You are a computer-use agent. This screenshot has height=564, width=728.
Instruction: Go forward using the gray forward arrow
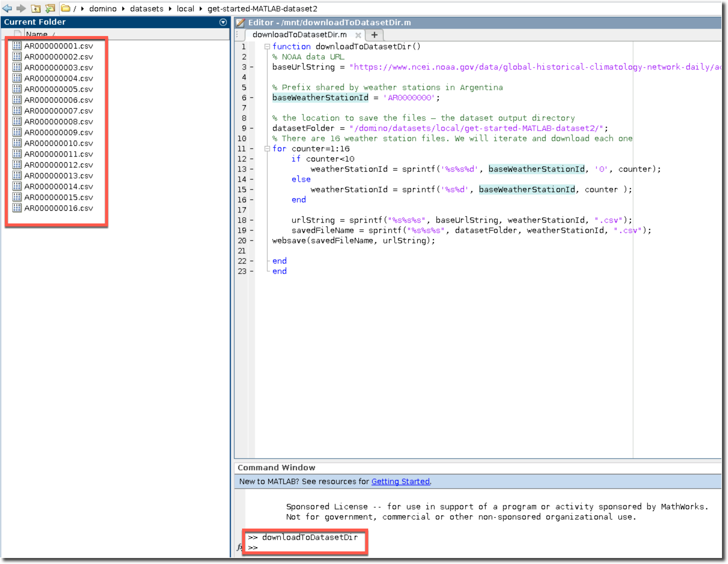point(21,8)
